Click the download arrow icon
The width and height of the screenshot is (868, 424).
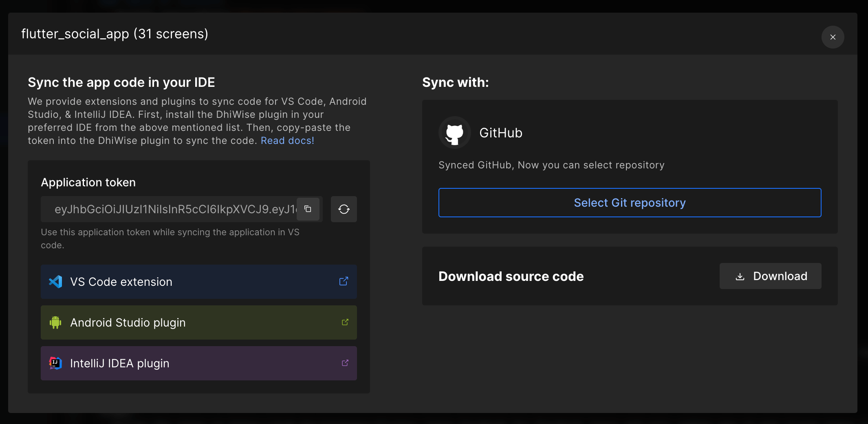[x=740, y=276]
